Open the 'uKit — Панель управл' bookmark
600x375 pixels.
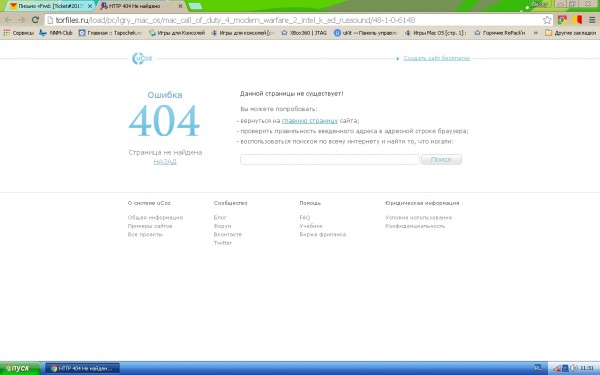(365, 33)
